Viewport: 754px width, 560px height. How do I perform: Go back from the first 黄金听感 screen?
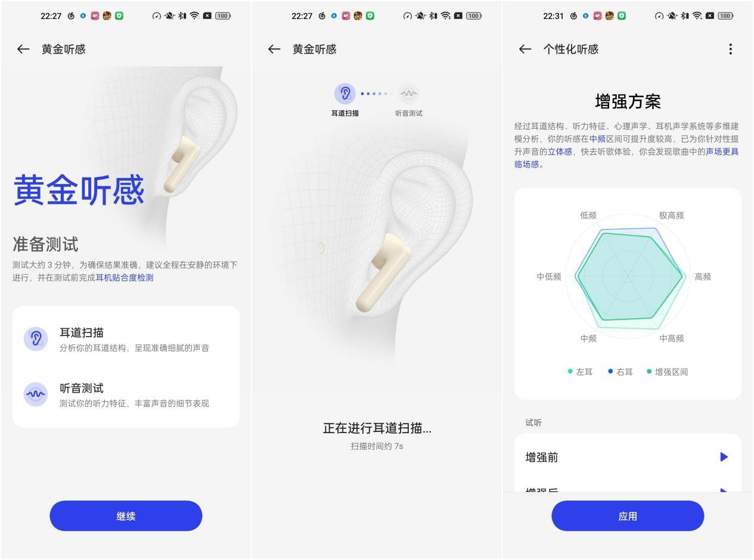(23, 49)
